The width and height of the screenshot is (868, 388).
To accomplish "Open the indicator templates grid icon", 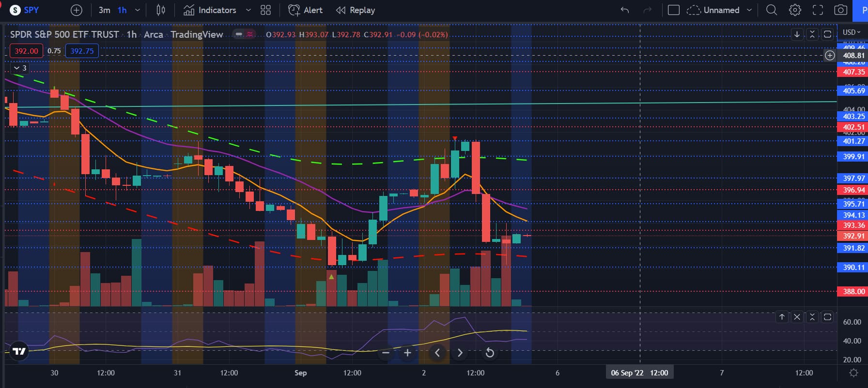I will (265, 10).
